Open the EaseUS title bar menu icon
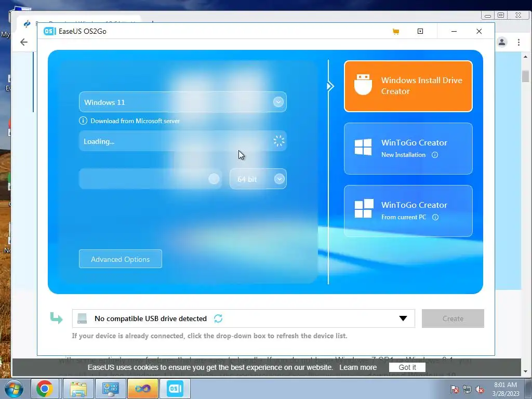 [420, 31]
